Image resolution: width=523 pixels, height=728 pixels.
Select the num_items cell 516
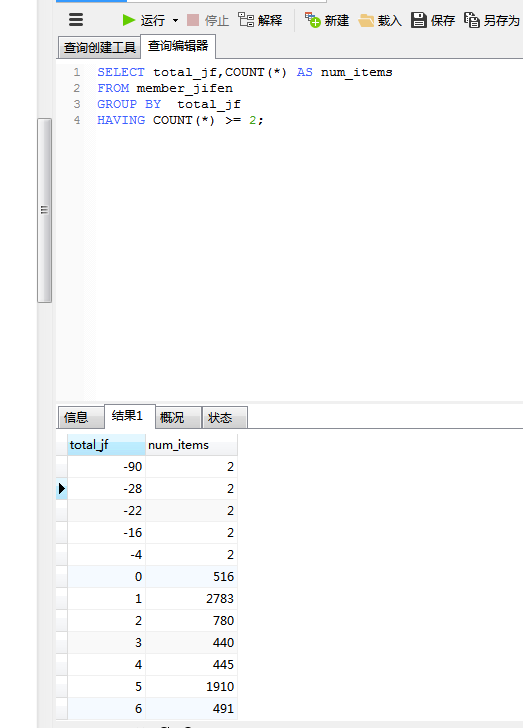pyautogui.click(x=191, y=577)
